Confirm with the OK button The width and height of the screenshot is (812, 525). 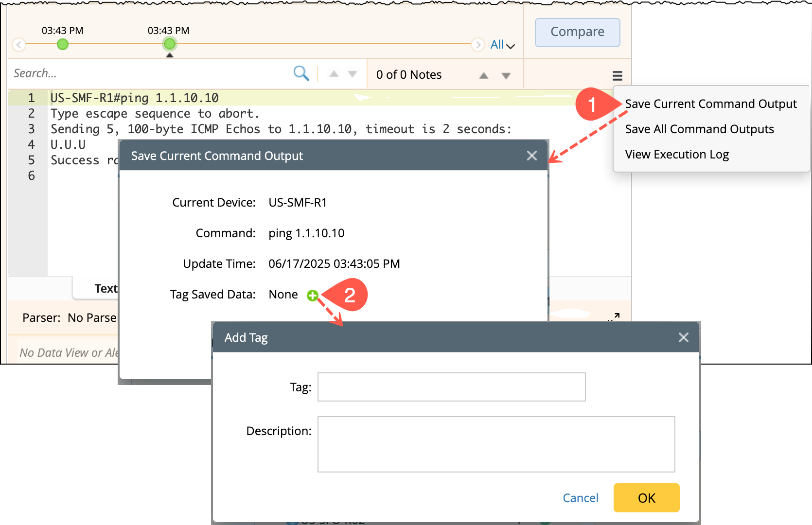[646, 498]
